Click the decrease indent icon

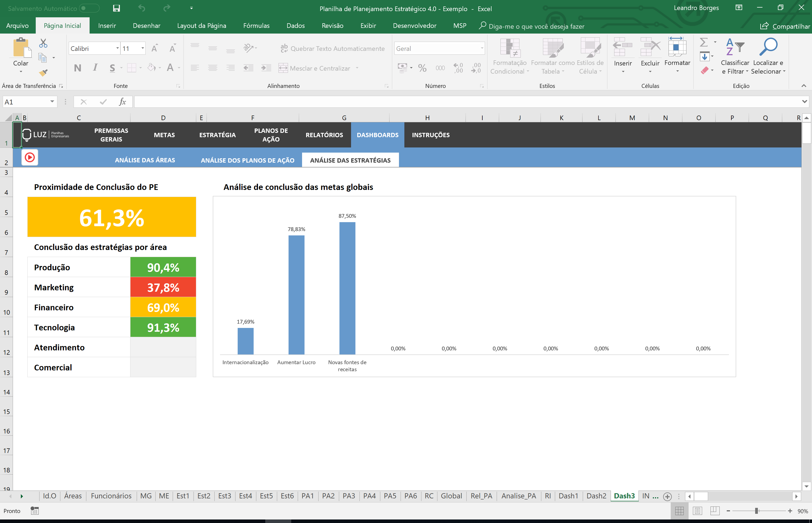(248, 68)
